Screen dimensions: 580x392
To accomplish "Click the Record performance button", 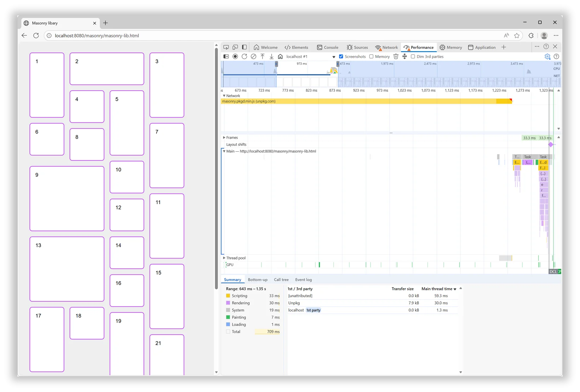I will click(x=235, y=56).
